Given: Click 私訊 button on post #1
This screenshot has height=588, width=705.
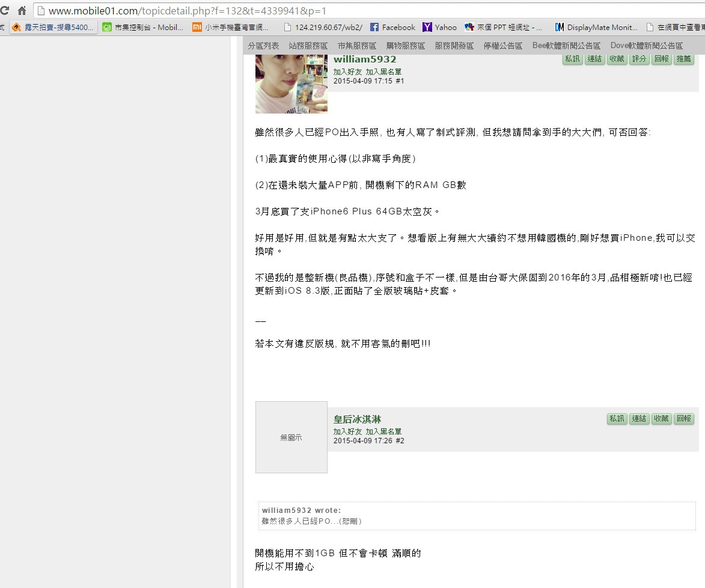Looking at the screenshot, I should click(x=572, y=59).
